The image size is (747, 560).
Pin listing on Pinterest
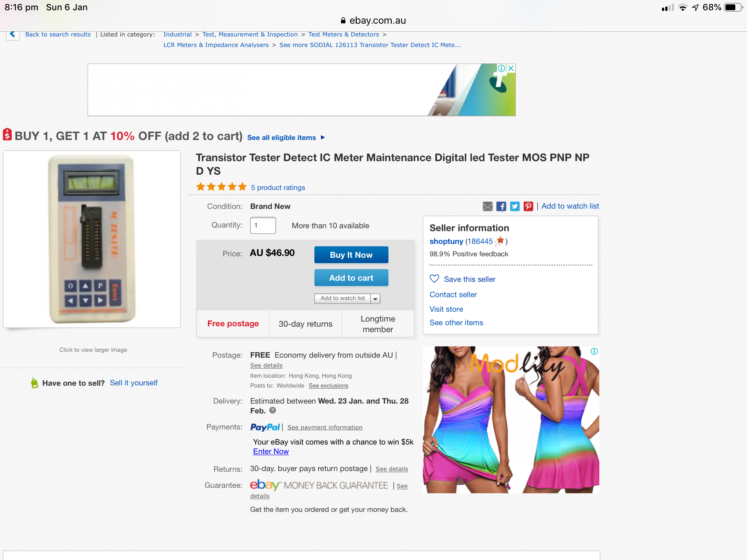528,206
